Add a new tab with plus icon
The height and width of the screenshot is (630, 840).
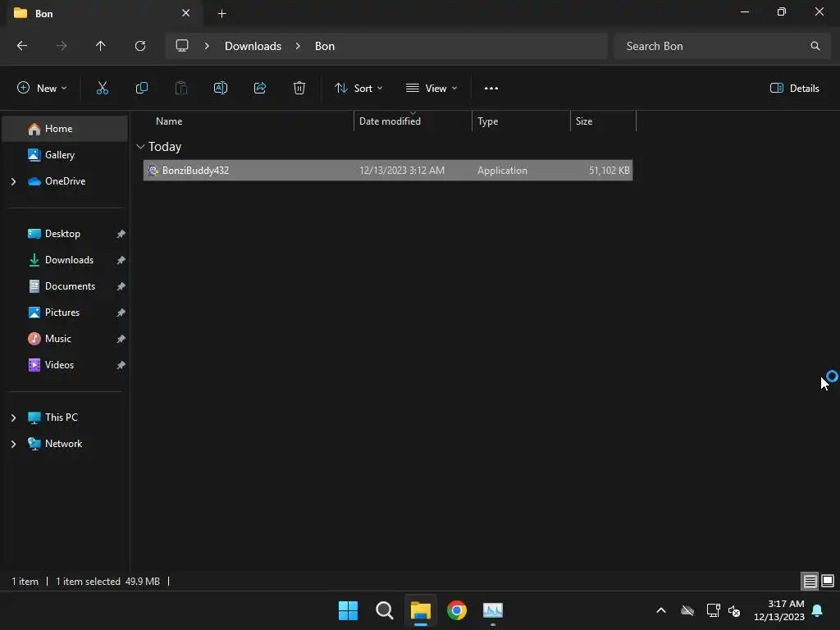[221, 13]
